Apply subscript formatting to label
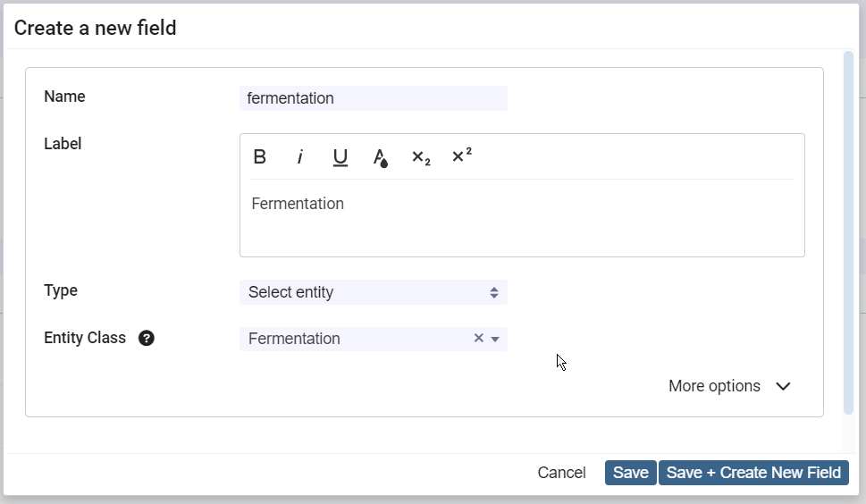This screenshot has width=866, height=504. [x=421, y=157]
